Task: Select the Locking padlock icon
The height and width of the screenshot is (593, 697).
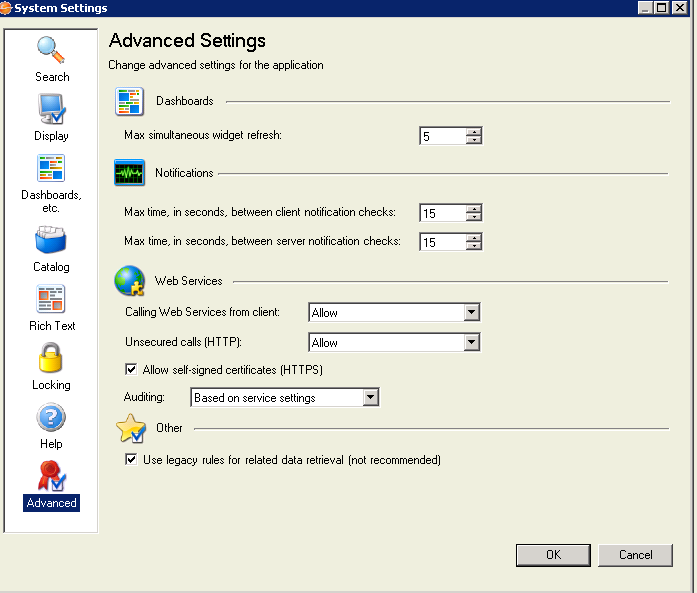Action: click(x=51, y=359)
